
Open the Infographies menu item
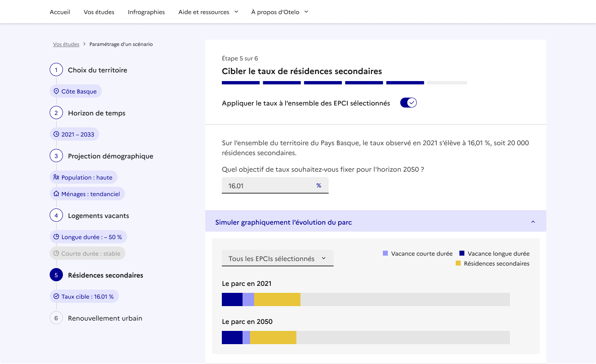[x=146, y=12]
